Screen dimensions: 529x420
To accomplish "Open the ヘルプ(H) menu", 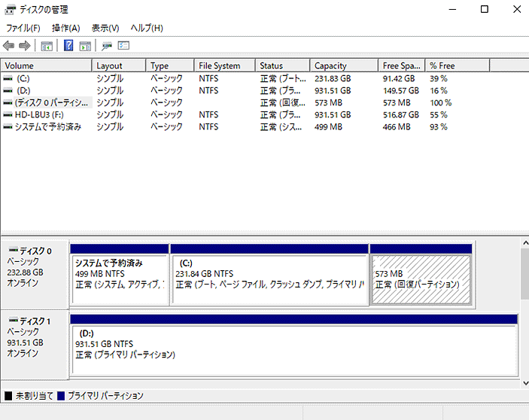I will 147,28.
